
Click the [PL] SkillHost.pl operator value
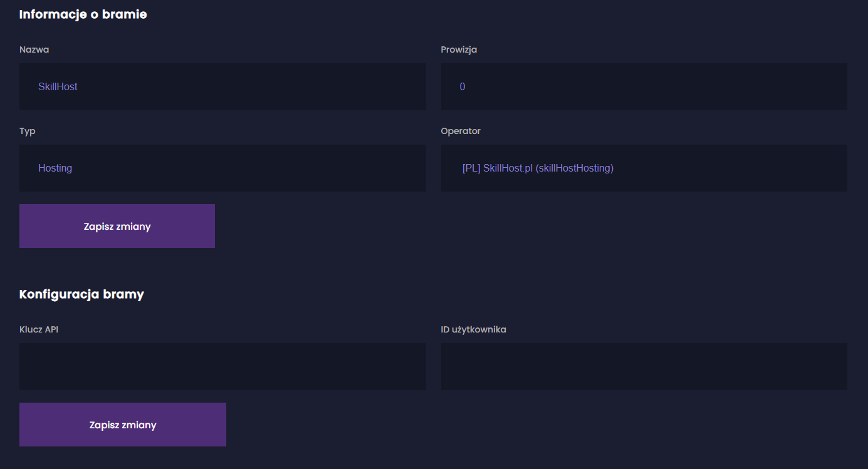(x=538, y=168)
